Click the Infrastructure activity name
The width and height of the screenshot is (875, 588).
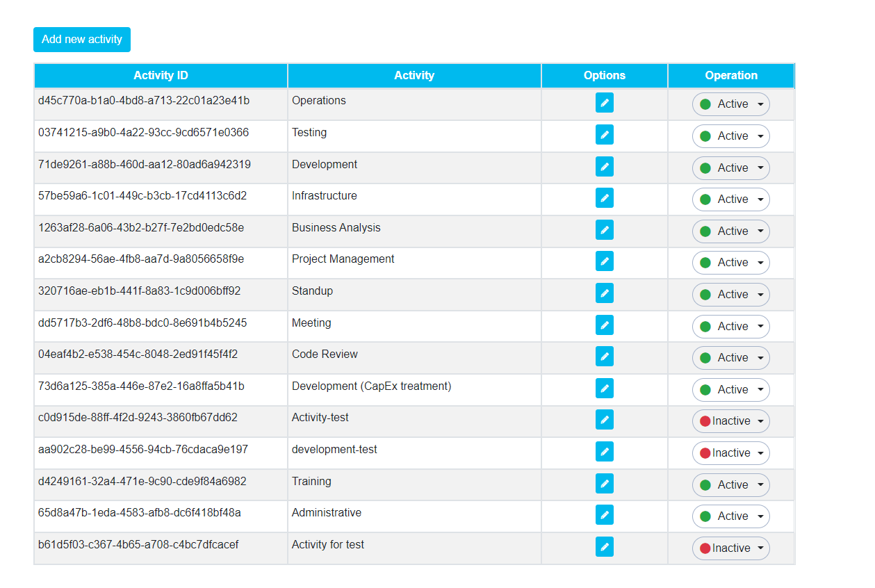(325, 196)
